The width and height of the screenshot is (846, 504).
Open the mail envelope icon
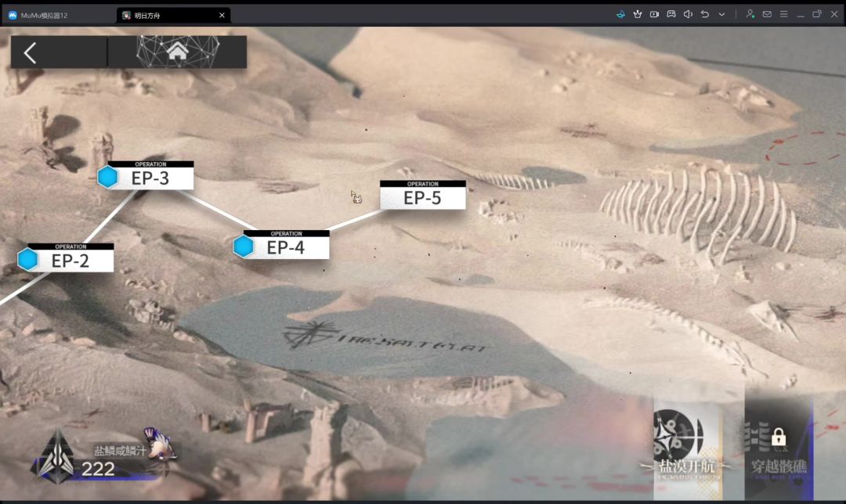[767, 15]
